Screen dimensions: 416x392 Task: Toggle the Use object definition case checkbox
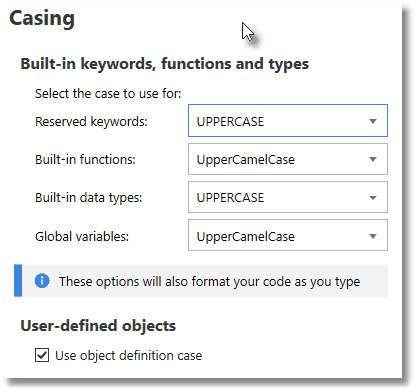(42, 355)
